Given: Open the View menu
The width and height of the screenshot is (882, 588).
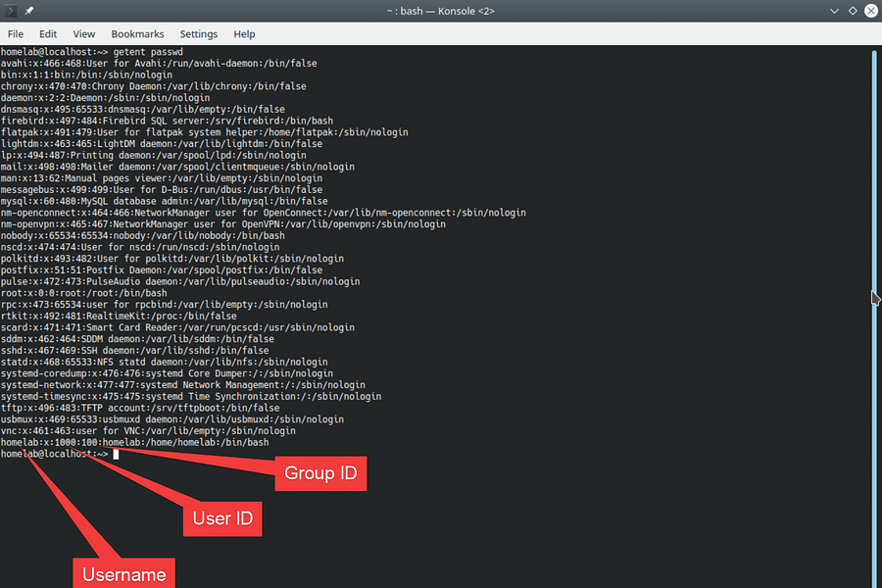Looking at the screenshot, I should [83, 33].
